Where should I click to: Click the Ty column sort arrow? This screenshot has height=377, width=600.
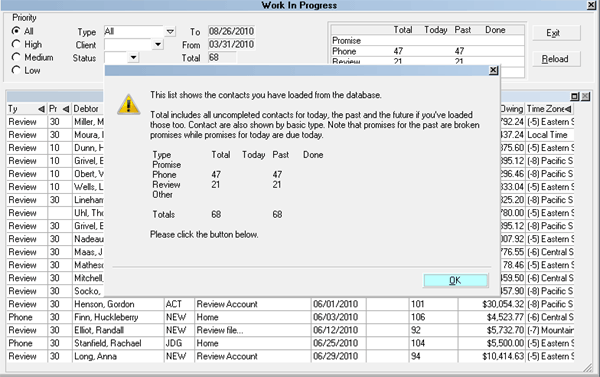[x=41, y=109]
